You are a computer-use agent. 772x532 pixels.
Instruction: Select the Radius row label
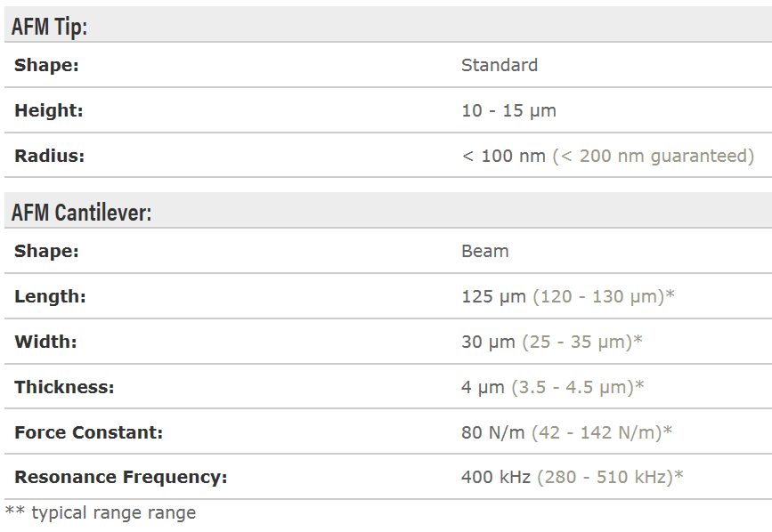[x=50, y=156]
